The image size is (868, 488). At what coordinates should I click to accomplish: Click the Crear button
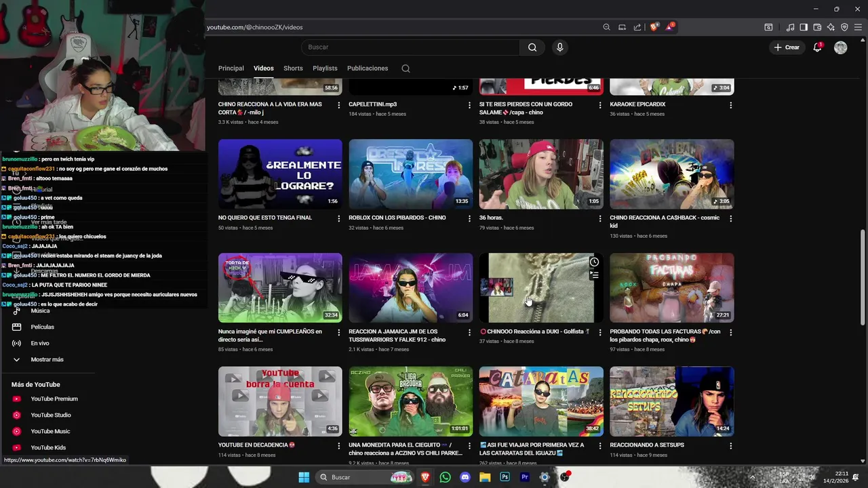[x=787, y=47]
